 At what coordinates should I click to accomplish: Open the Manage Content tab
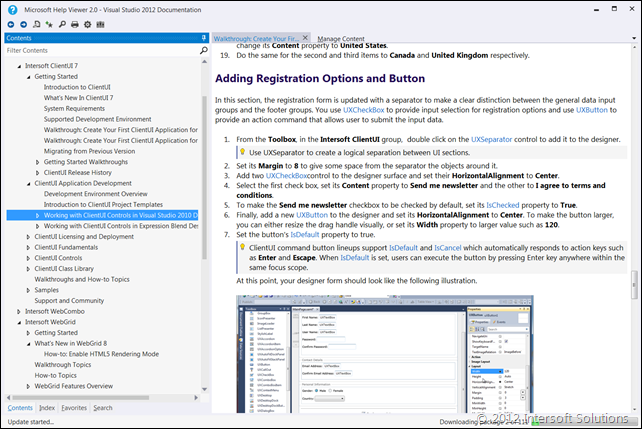click(341, 37)
